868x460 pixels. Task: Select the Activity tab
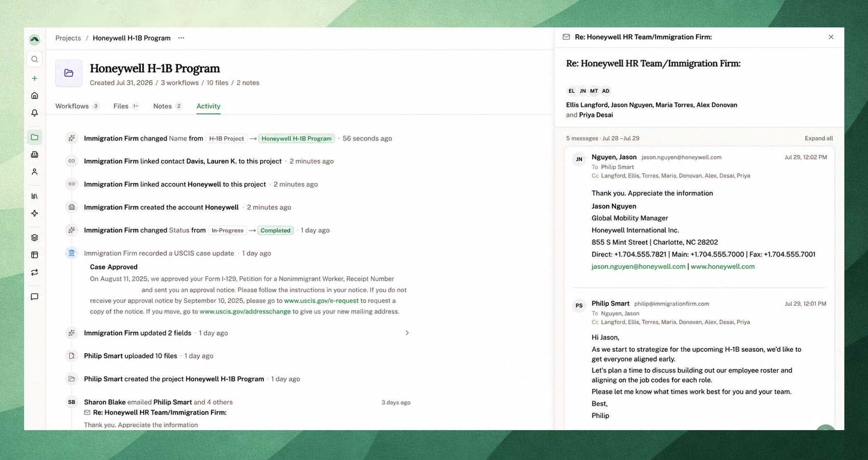tap(208, 106)
